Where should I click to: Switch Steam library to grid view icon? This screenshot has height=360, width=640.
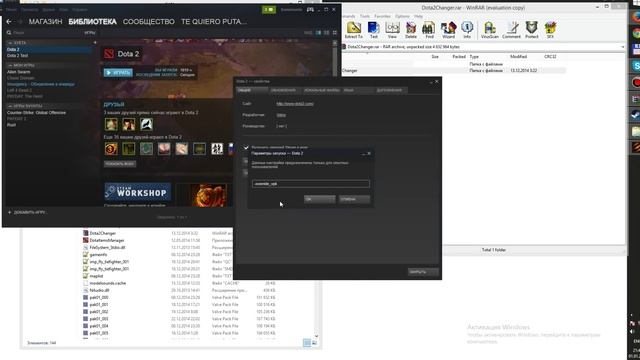point(335,33)
